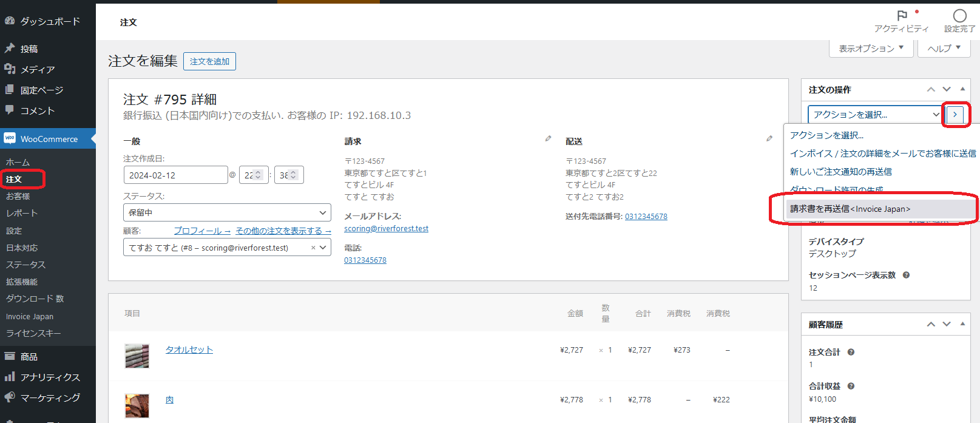Image resolution: width=980 pixels, height=423 pixels.
Task: Move 注文の操作 panel up with chevron
Action: [x=931, y=89]
